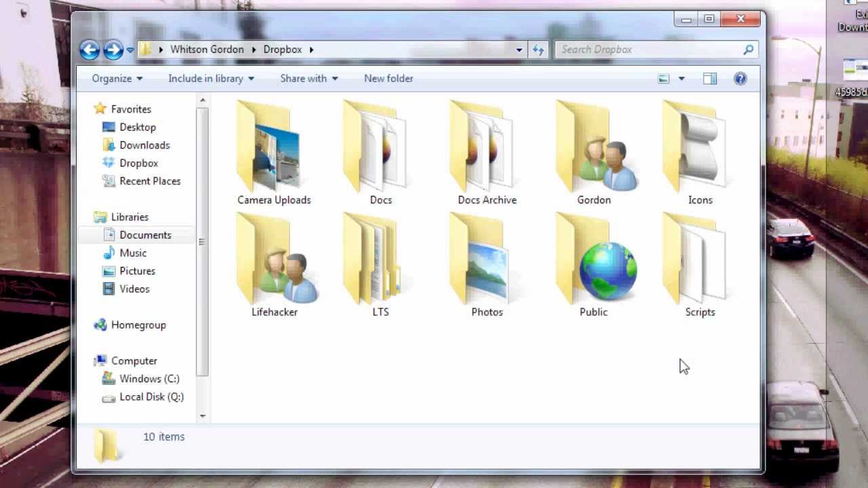Click the Back navigation button

(x=90, y=49)
